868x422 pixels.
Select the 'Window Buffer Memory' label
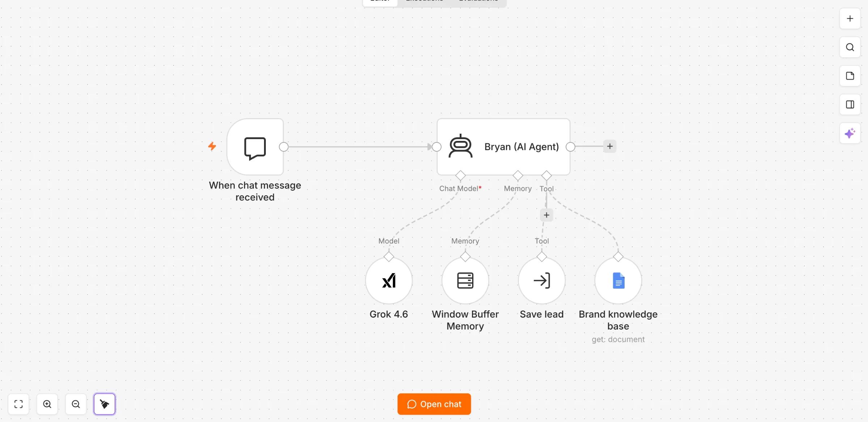click(x=465, y=320)
